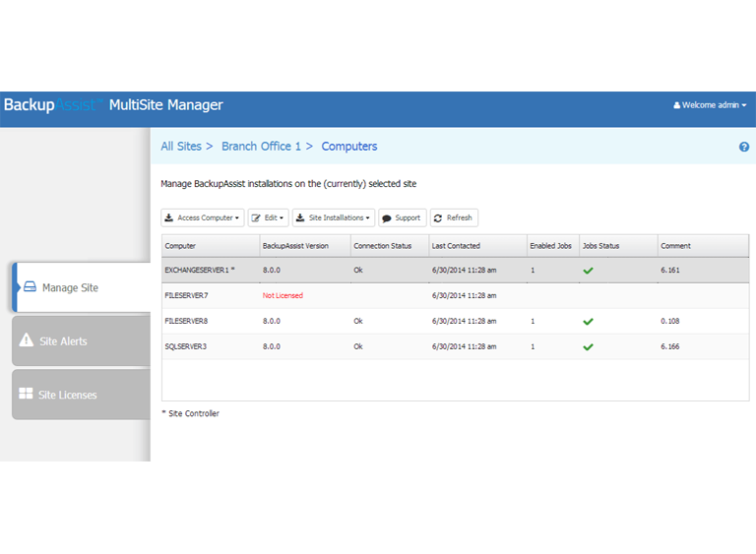
Task: Click green checkmark in SQLSERVER3 row
Action: point(588,346)
